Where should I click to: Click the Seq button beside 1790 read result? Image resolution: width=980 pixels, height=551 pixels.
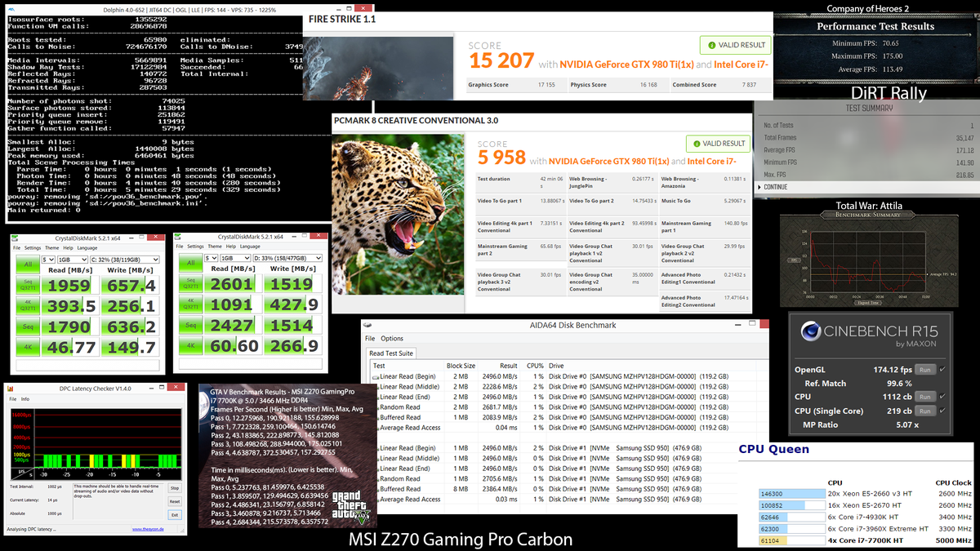(27, 327)
